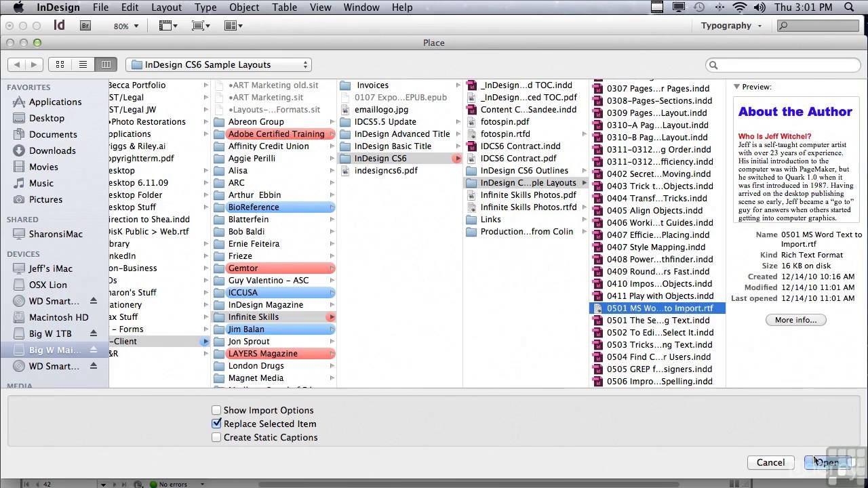
Task: Click the Cancel button
Action: point(770,462)
